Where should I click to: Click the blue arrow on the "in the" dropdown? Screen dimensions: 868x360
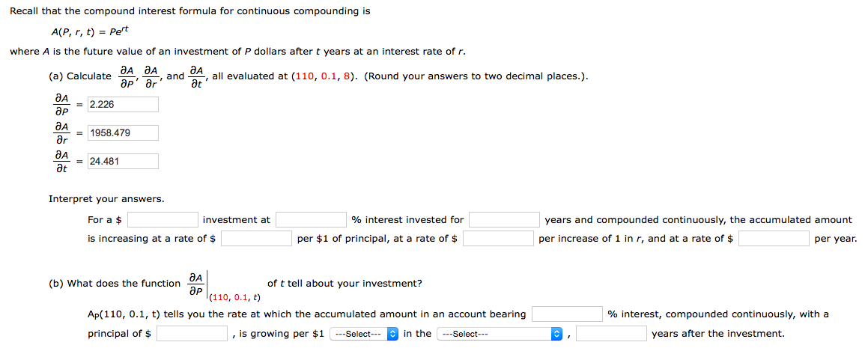(556, 334)
